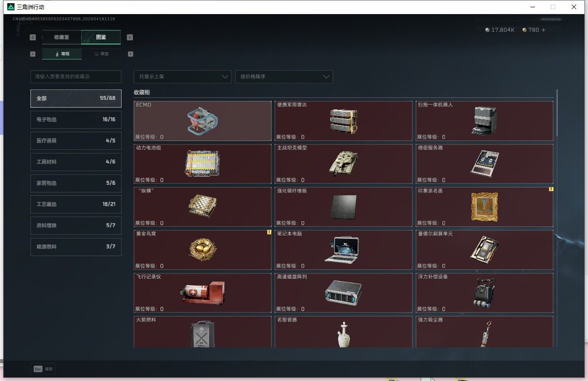Viewport: 588px width, 381px height.
Task: Add currency with the plus button
Action: coord(544,30)
